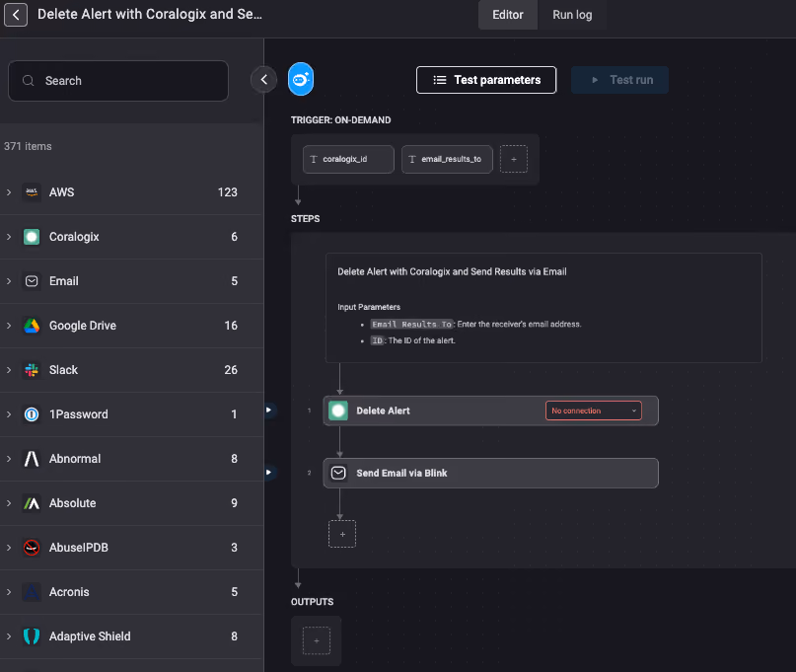The width and height of the screenshot is (796, 672).
Task: Click the Google Drive logo icon
Action: click(x=32, y=326)
